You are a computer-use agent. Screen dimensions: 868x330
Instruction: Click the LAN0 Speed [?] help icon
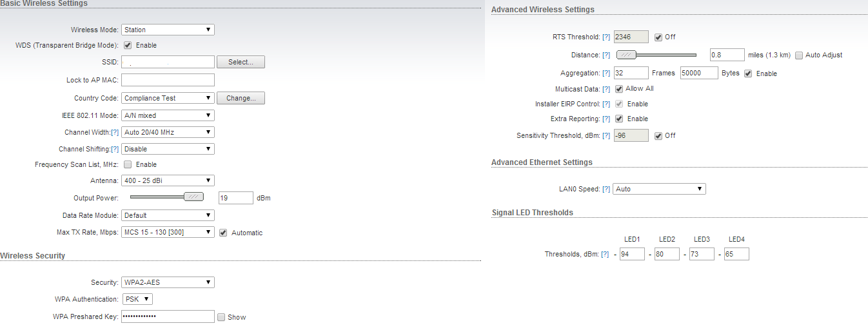pyautogui.click(x=606, y=189)
